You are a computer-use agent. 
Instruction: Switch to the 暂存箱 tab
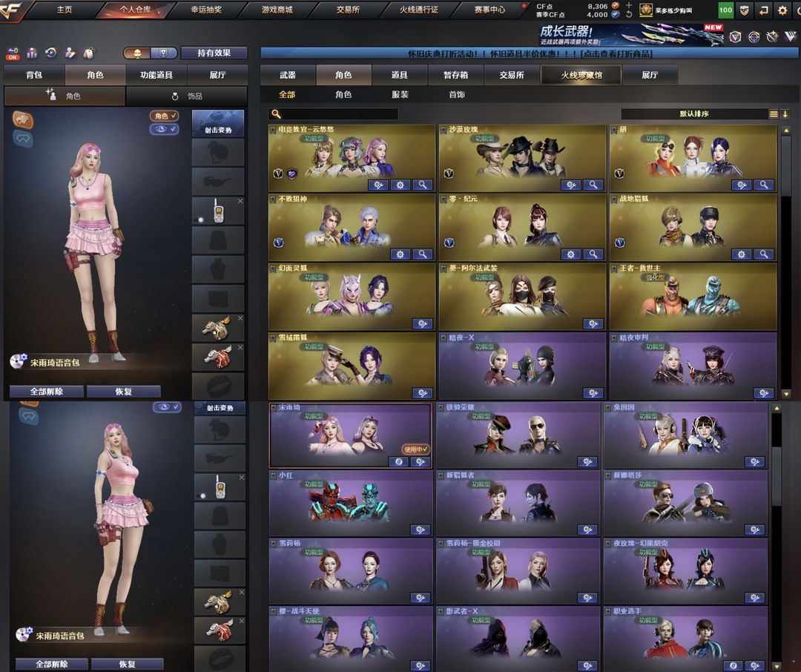coord(455,75)
